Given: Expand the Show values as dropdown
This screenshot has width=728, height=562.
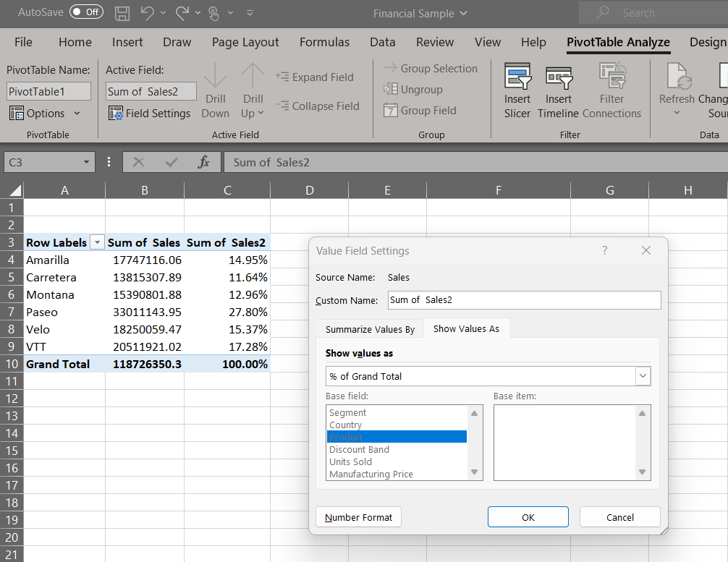Looking at the screenshot, I should 642,376.
